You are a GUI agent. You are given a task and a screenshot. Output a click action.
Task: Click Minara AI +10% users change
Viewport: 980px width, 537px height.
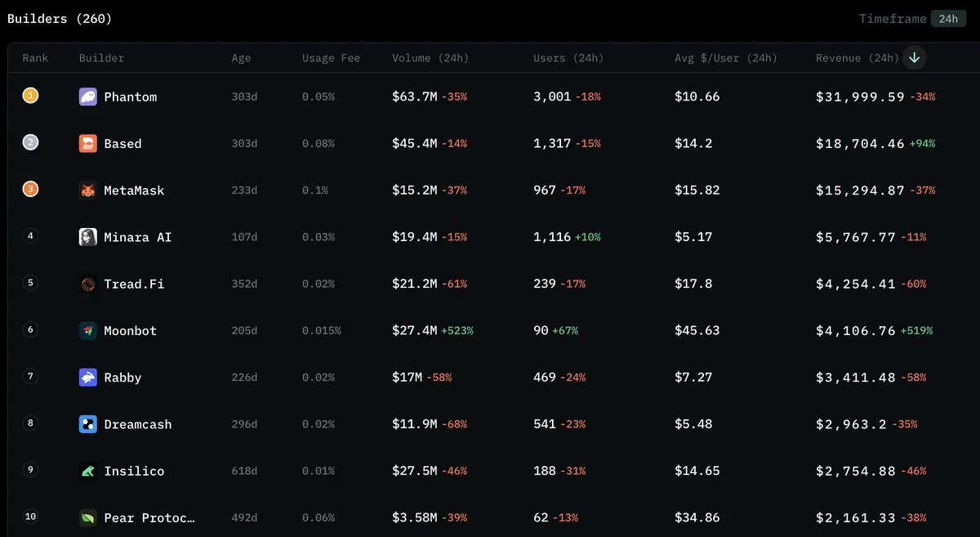click(x=588, y=237)
